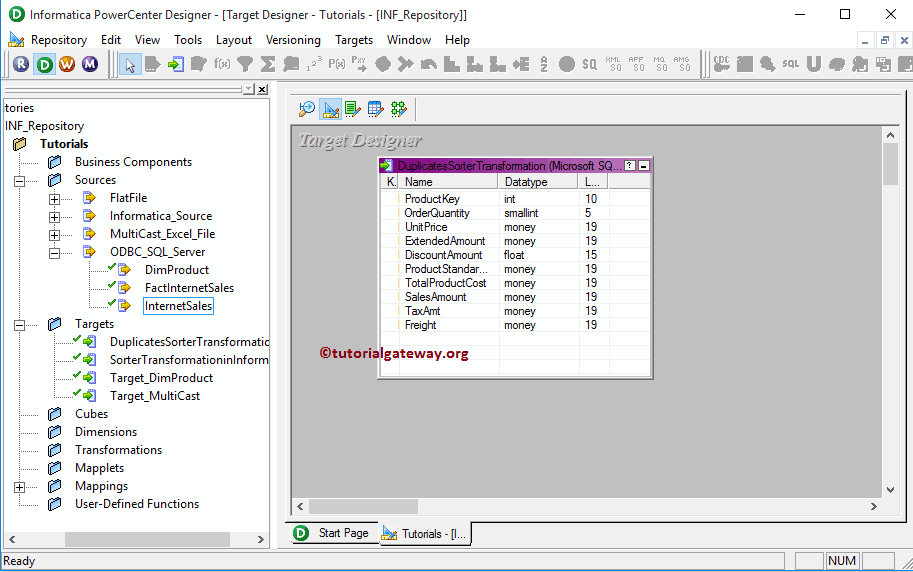
Task: Click the Name column header
Action: coord(448,182)
